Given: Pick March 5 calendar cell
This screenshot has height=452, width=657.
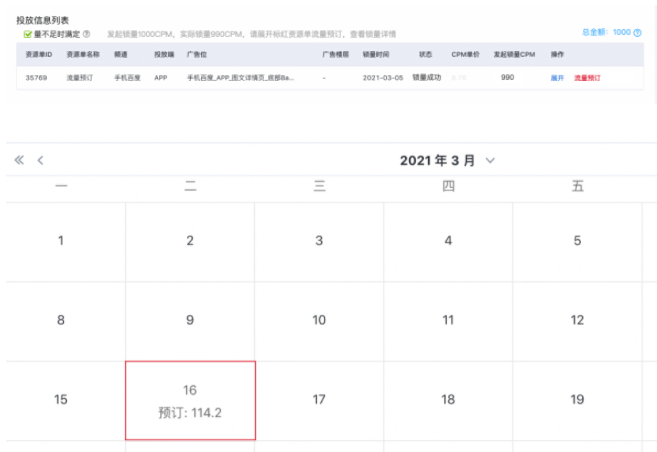Looking at the screenshot, I should (577, 240).
